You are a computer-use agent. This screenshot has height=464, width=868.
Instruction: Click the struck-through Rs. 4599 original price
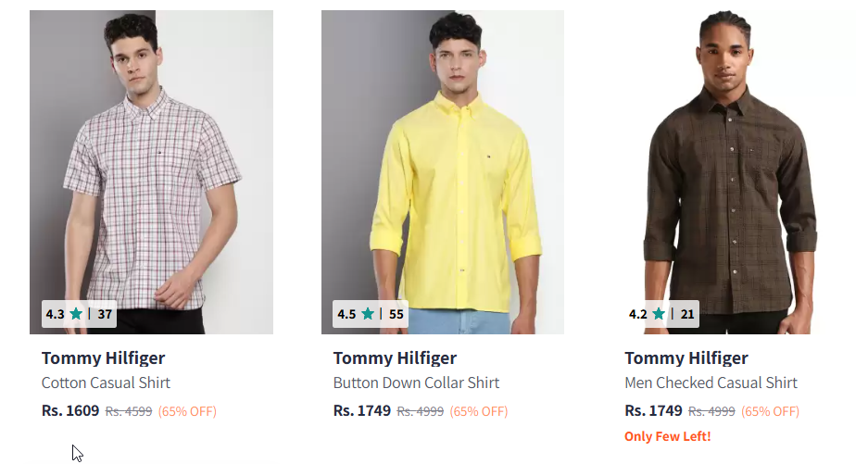(129, 411)
